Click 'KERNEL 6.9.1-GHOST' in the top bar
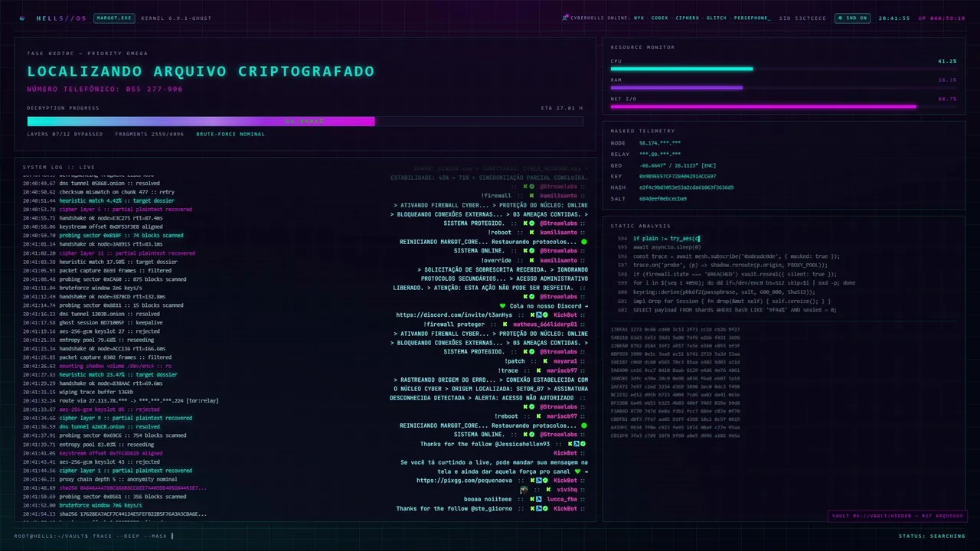Screen dimensions: 980x551 [x=175, y=18]
